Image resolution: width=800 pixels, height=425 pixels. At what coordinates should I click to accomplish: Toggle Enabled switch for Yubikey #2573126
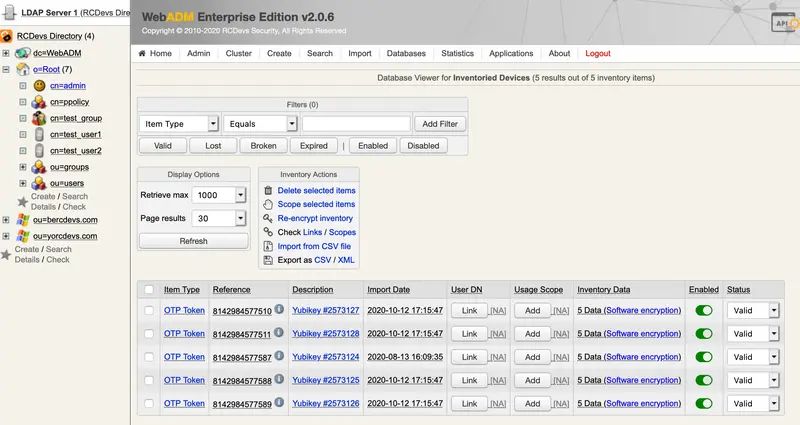point(704,404)
